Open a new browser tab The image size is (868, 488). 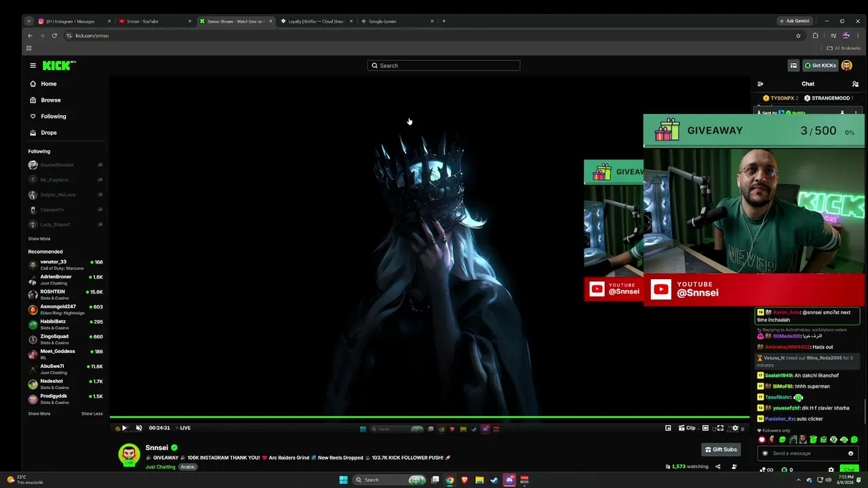coord(443,21)
